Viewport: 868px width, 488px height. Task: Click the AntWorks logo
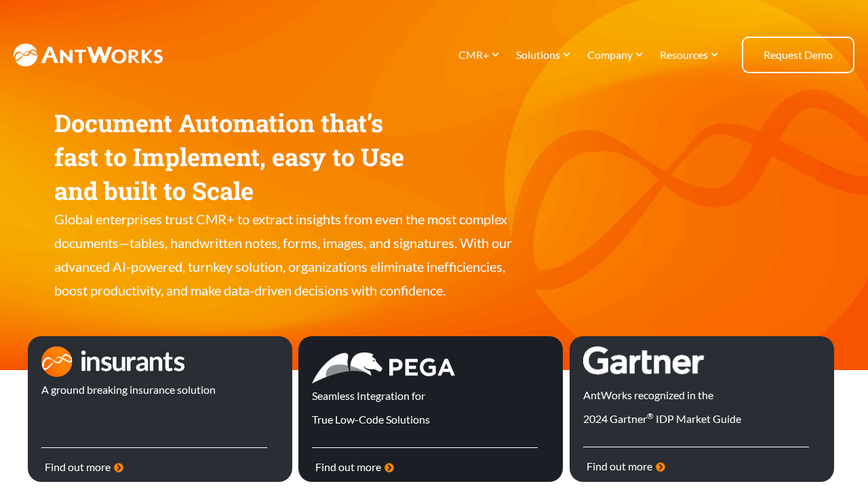point(87,54)
